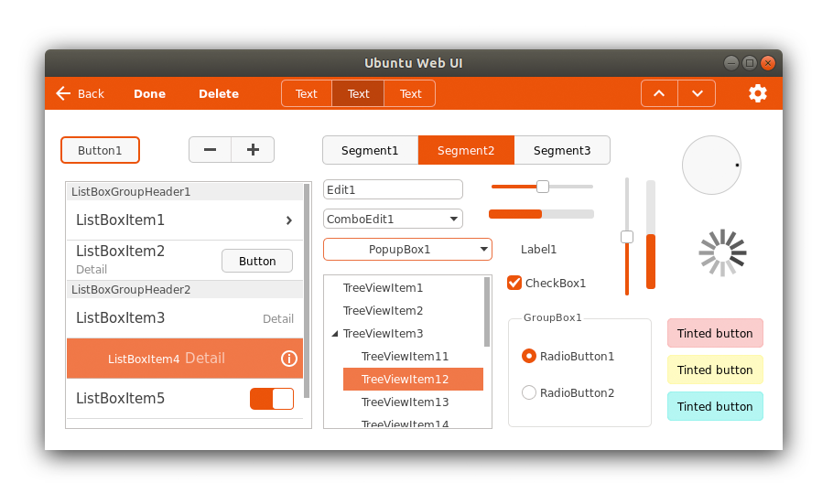Uncheck CheckBox1

514,283
